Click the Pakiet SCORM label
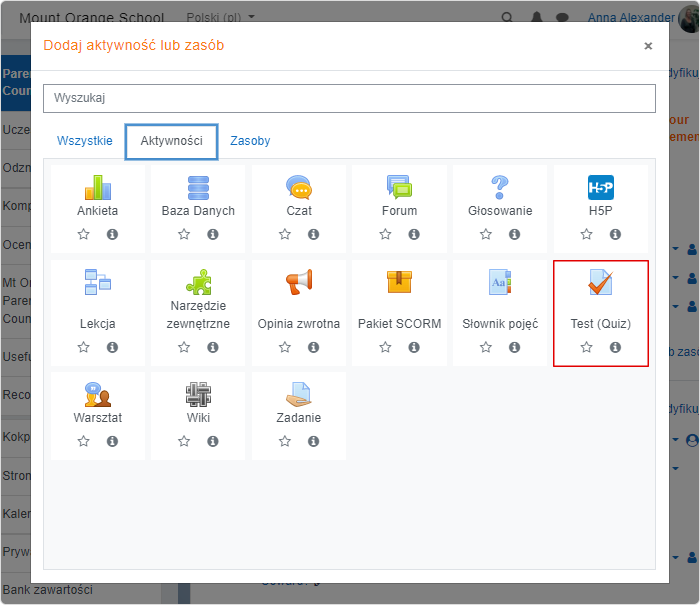700x605 pixels. point(399,324)
